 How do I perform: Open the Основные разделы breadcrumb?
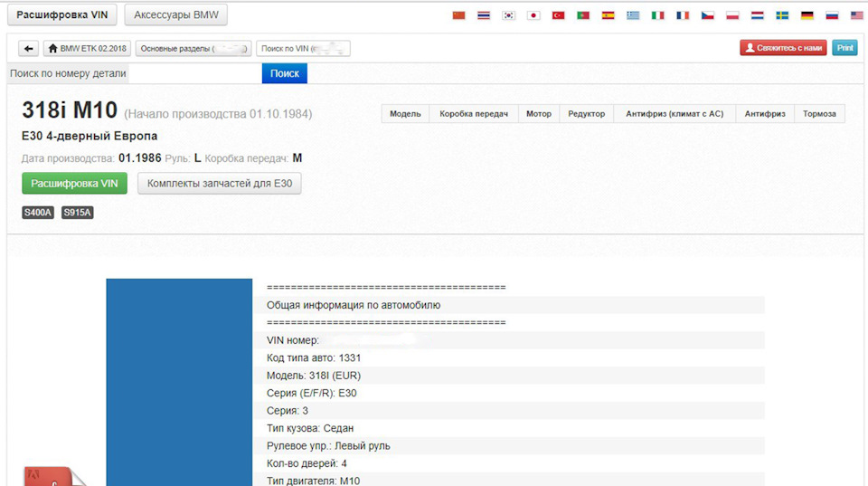tap(193, 48)
